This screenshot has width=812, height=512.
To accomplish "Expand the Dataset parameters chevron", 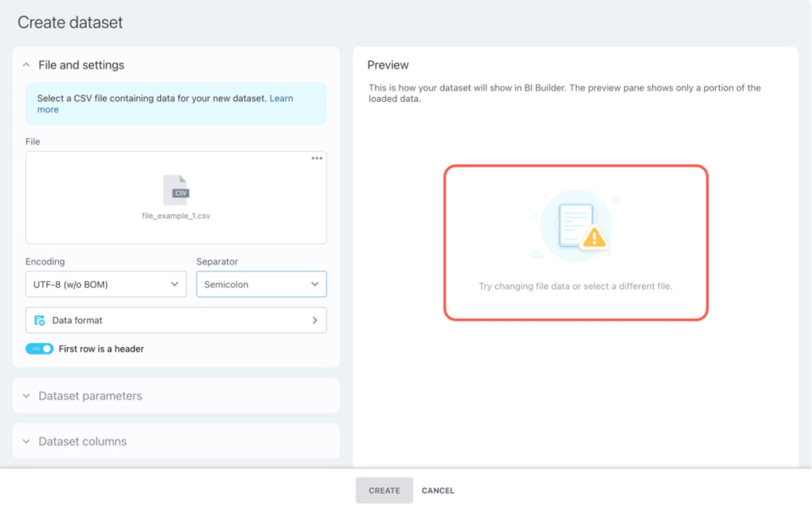I will (26, 396).
